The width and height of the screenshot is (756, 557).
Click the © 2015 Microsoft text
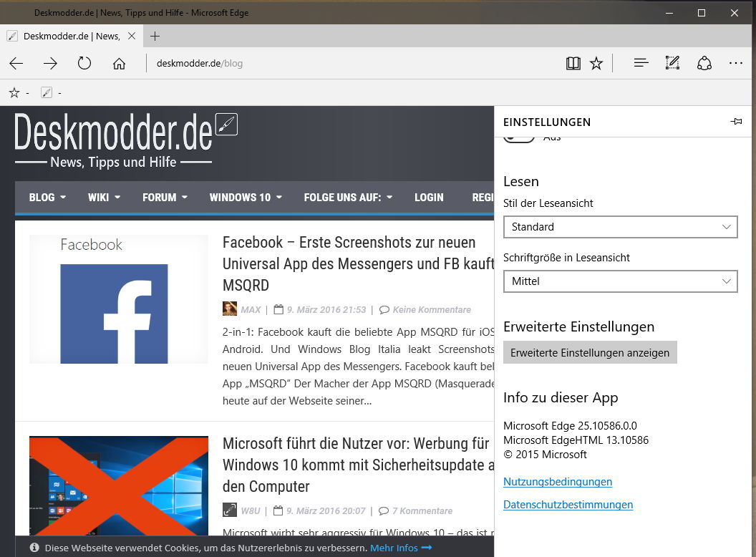(545, 455)
